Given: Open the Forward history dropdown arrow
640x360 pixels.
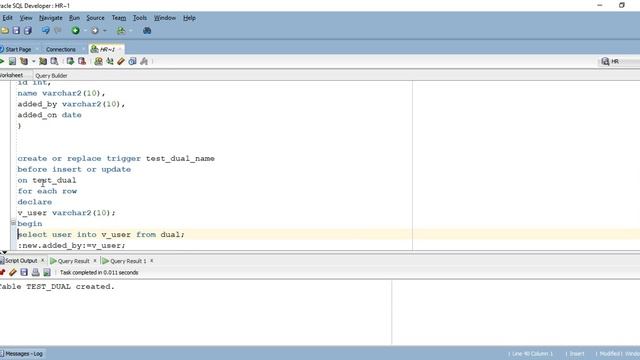Looking at the screenshot, I should click(104, 31).
